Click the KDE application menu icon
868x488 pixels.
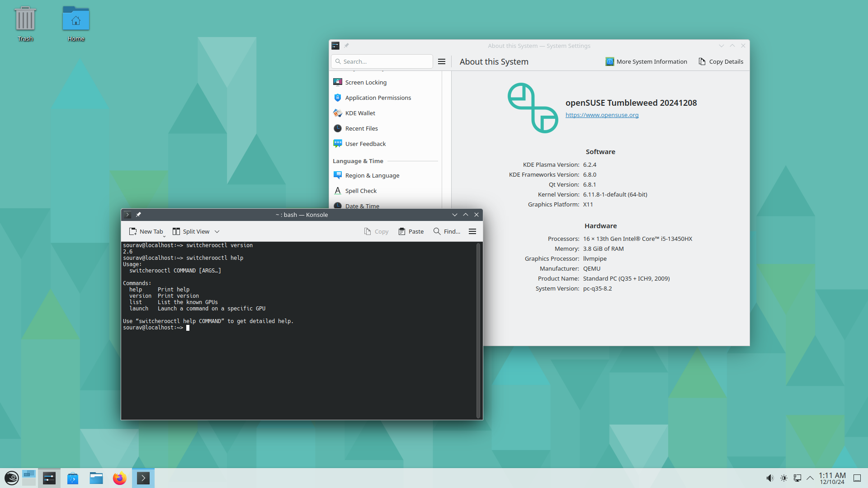[11, 478]
